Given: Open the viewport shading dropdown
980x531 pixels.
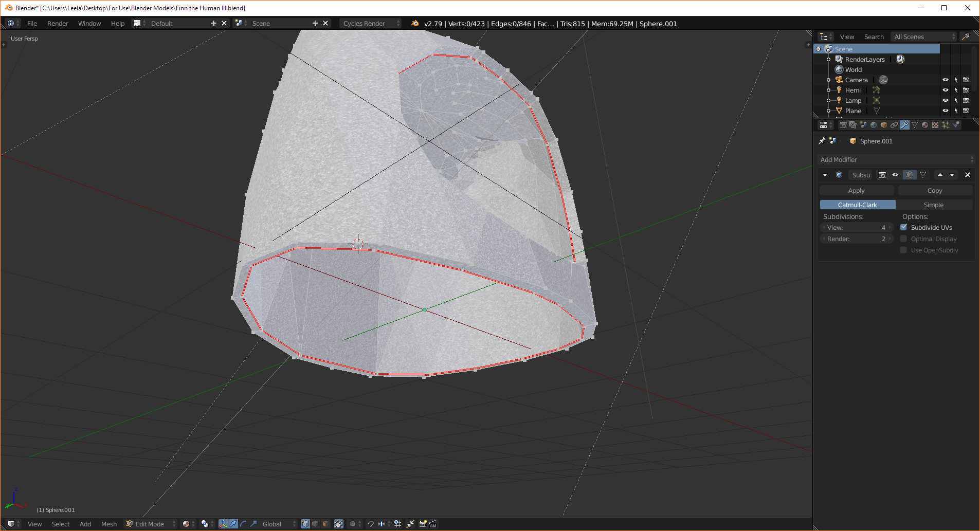Looking at the screenshot, I should (x=189, y=524).
